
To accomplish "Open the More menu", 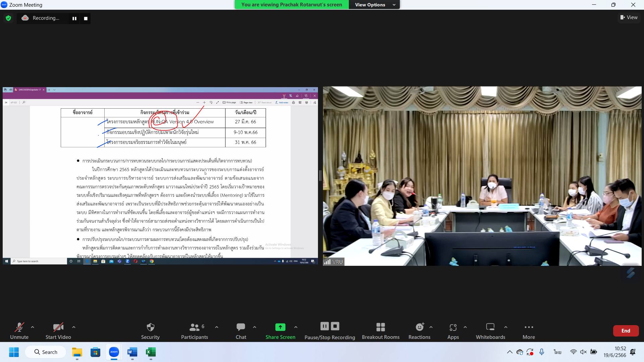I will pos(529,327).
